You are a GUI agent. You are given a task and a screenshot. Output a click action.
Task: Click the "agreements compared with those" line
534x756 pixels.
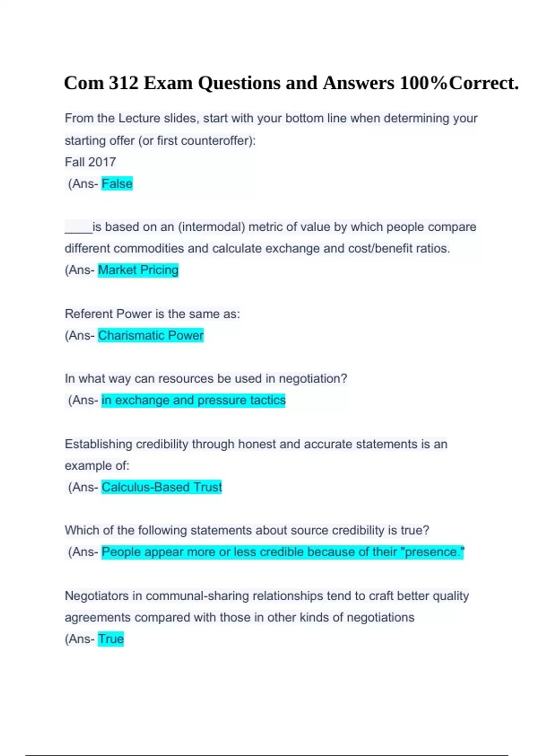[239, 617]
